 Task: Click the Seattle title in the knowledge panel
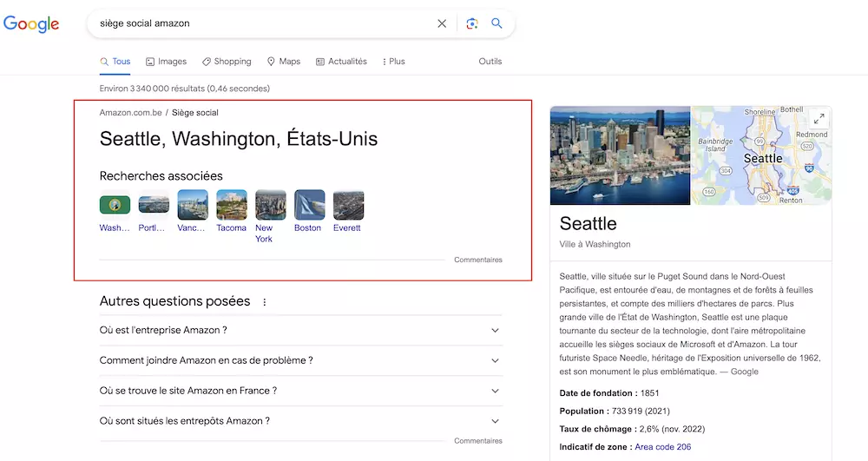click(588, 224)
